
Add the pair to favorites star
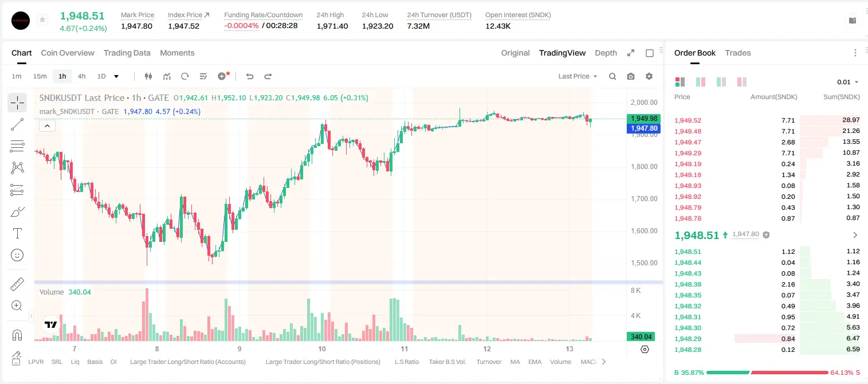pos(42,20)
